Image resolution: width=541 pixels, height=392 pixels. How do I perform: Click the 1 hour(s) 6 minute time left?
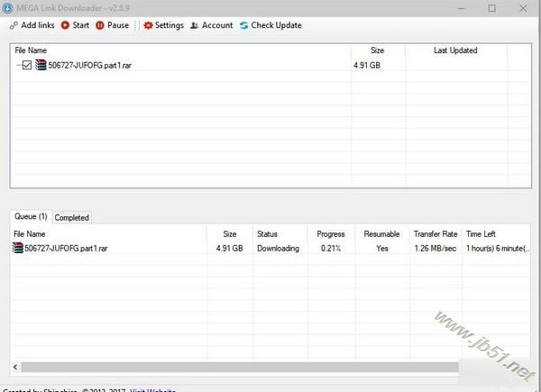(498, 248)
